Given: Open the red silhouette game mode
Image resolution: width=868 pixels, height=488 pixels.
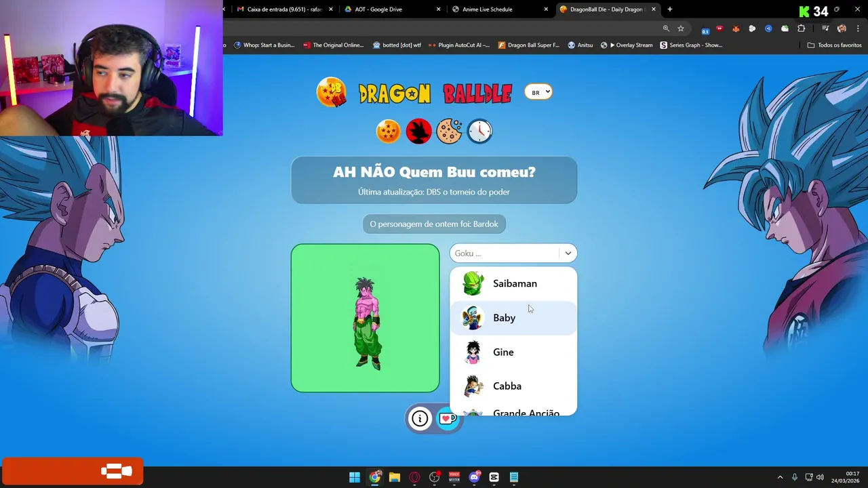Looking at the screenshot, I should [418, 131].
